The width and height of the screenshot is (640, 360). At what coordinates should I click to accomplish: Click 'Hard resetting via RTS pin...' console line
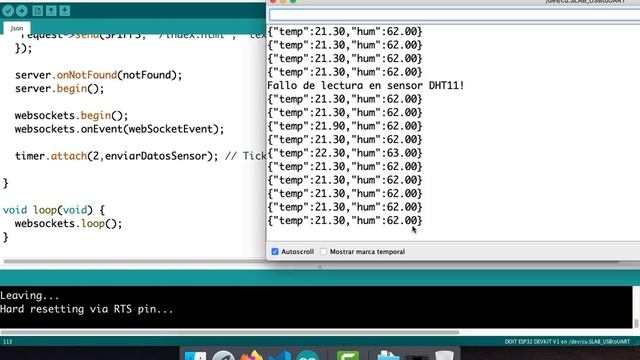click(87, 309)
